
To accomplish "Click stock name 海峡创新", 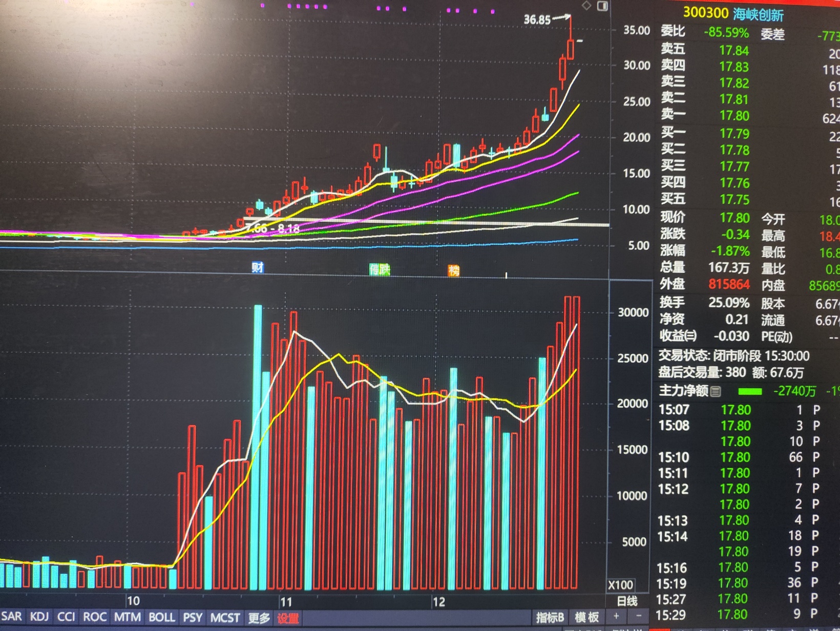I will click(x=758, y=14).
